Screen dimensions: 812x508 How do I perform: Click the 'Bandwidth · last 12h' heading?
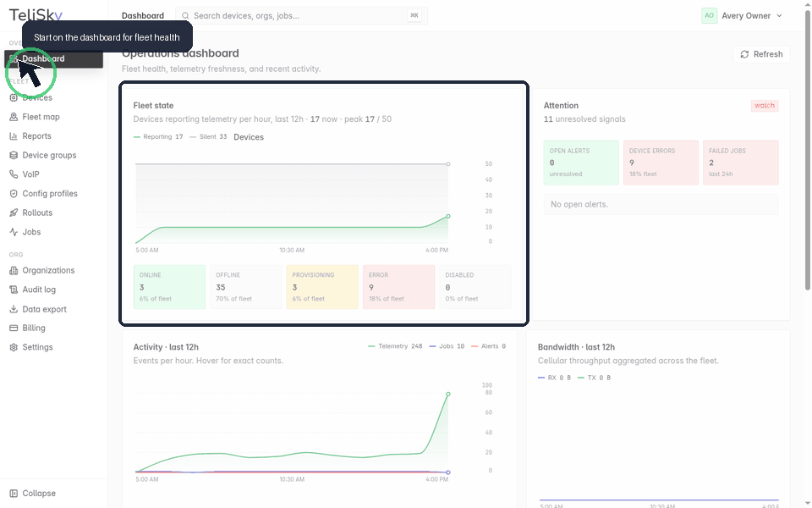coord(576,347)
